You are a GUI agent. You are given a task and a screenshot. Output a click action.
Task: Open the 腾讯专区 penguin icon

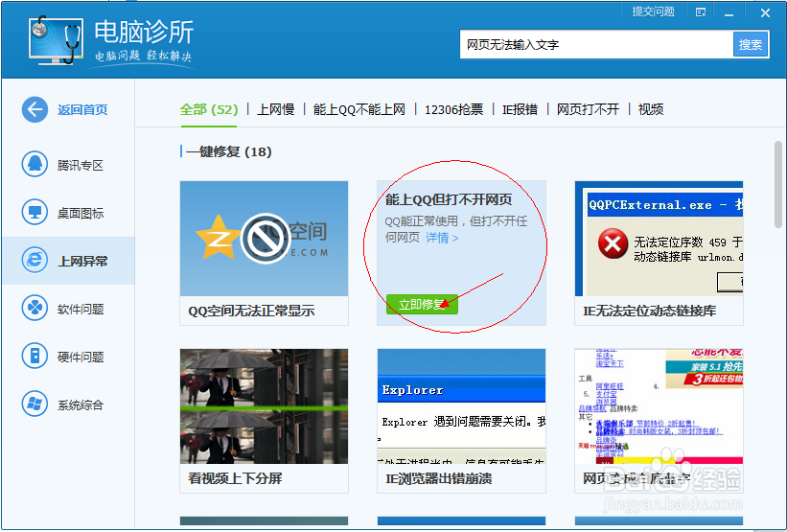[35, 164]
